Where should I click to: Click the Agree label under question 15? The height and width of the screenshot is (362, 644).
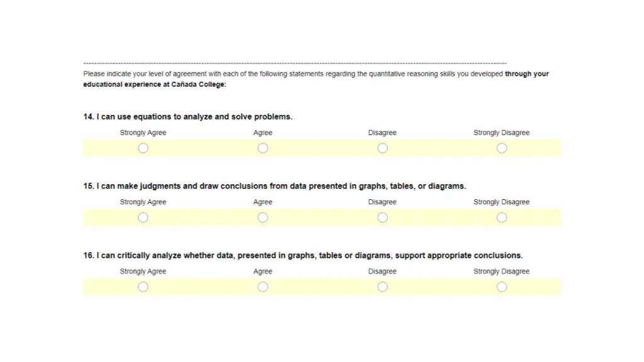[263, 202]
